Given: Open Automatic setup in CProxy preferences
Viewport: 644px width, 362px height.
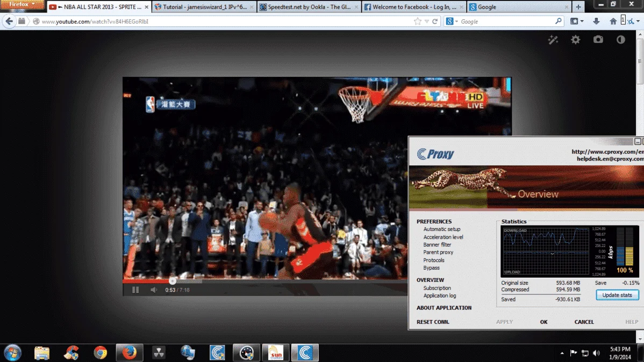Looking at the screenshot, I should pyautogui.click(x=441, y=229).
